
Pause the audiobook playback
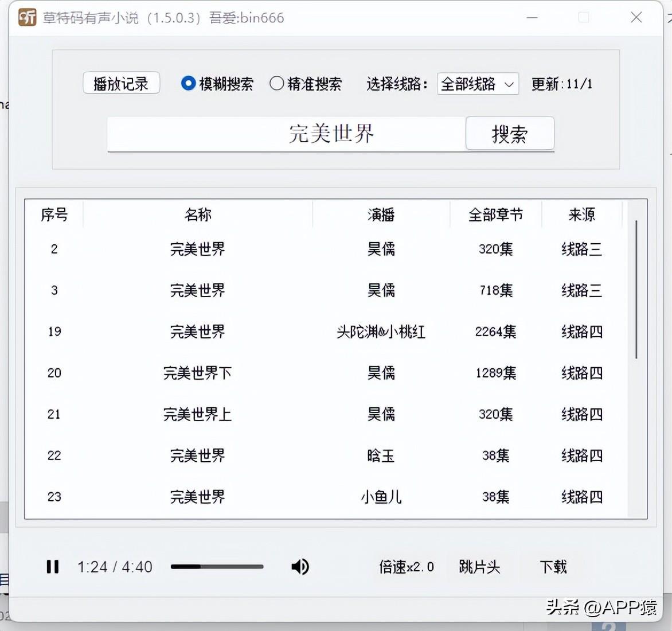(53, 567)
